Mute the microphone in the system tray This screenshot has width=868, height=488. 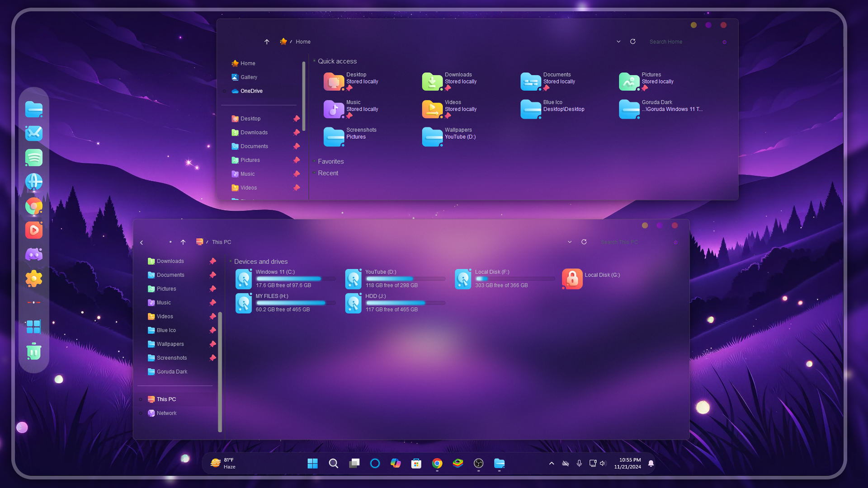(579, 463)
